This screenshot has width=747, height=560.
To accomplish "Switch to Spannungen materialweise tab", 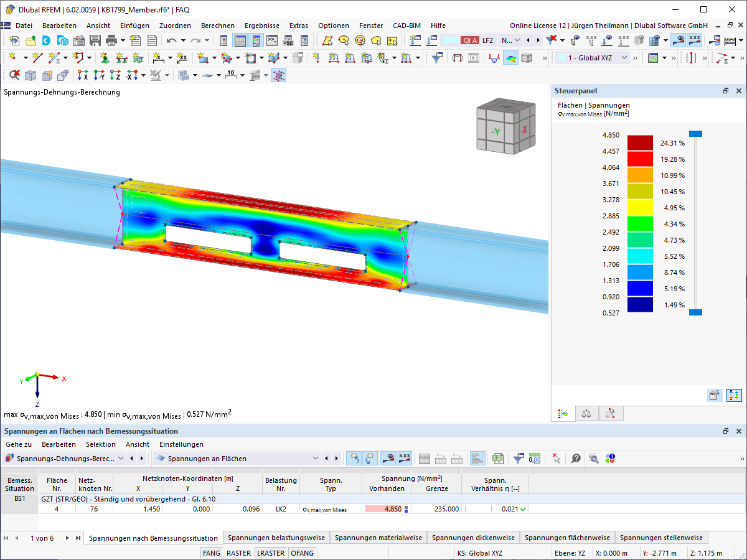I will (x=378, y=538).
